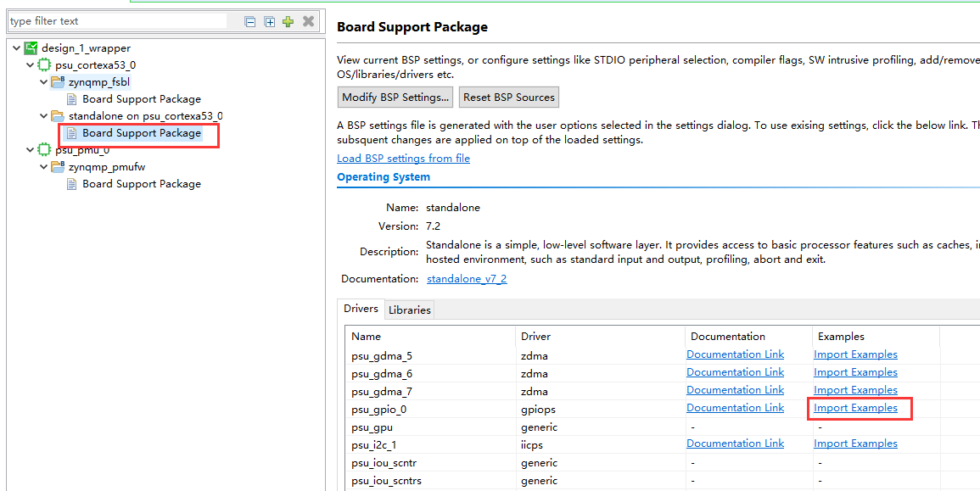The width and height of the screenshot is (980, 491).
Task: Click the psu_cortexa53_0 processor chip icon
Action: [x=44, y=65]
